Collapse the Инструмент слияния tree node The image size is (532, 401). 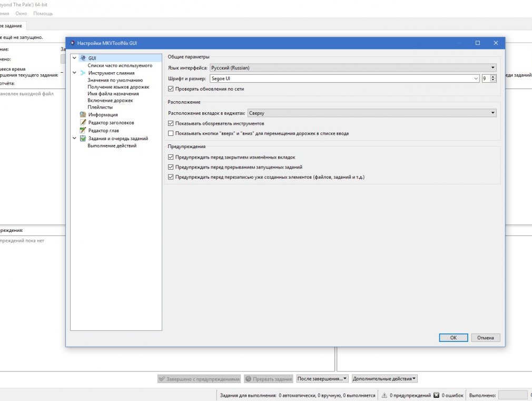pos(74,73)
